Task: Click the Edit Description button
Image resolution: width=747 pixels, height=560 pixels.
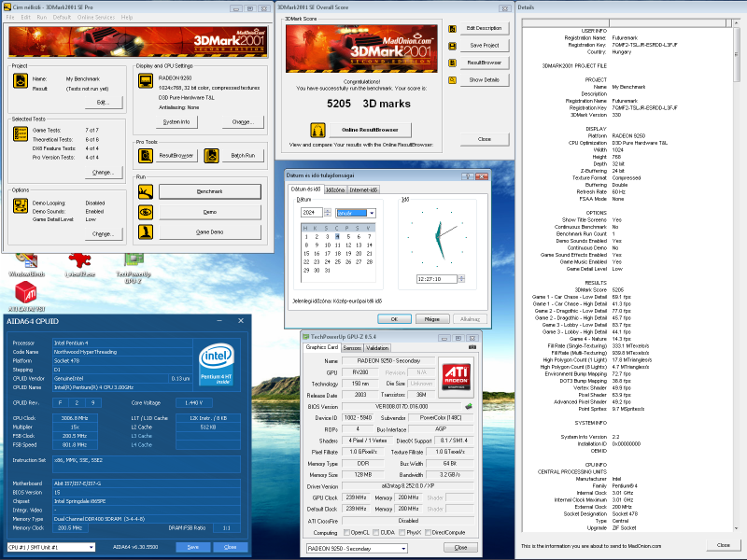Action: pyautogui.click(x=484, y=28)
